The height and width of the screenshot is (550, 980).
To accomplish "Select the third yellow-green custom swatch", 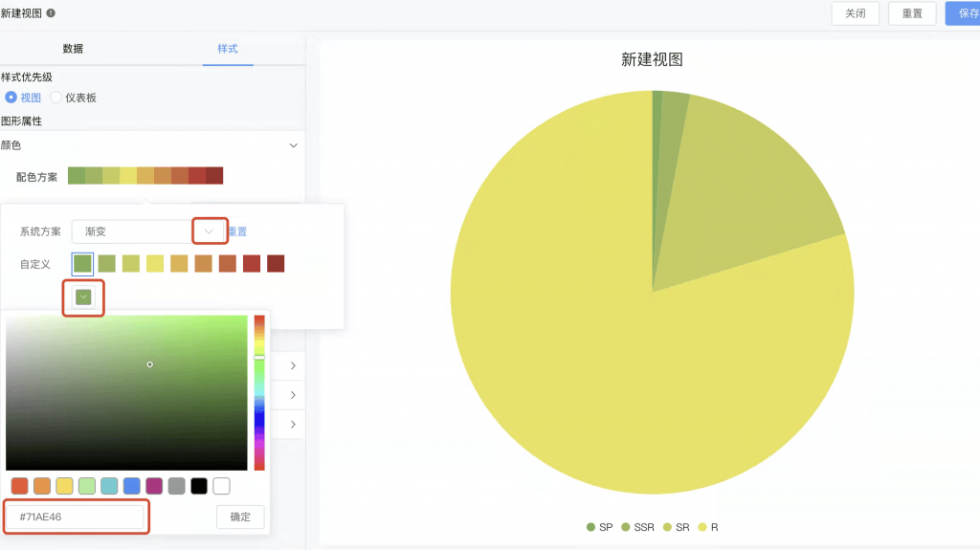I will click(130, 264).
